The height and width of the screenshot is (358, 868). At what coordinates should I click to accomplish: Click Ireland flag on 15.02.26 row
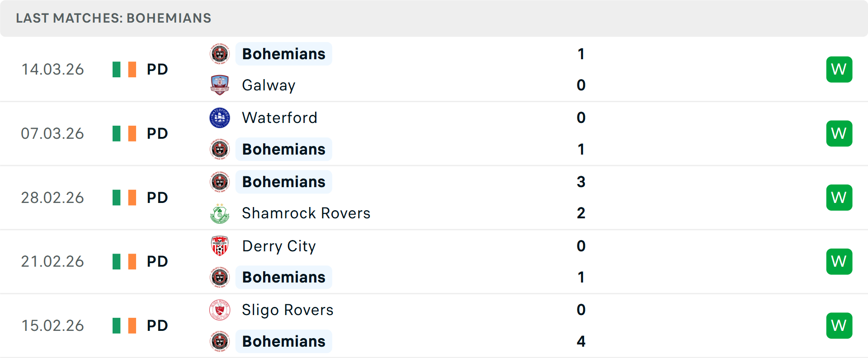click(124, 325)
